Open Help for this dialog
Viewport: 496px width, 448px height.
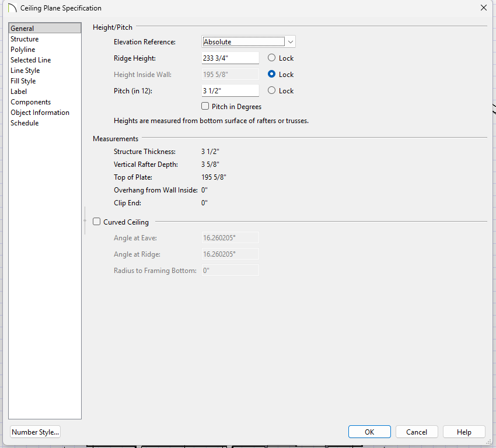click(x=464, y=432)
